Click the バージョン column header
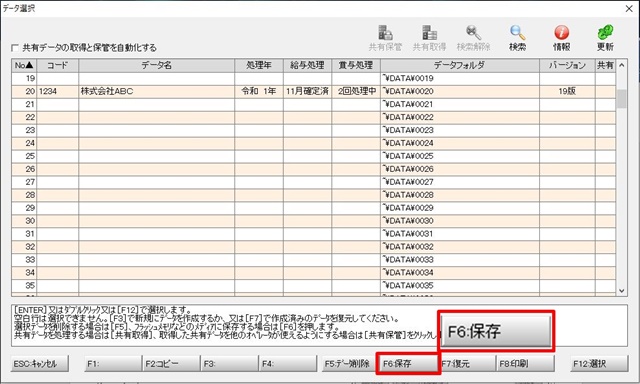 (x=567, y=65)
